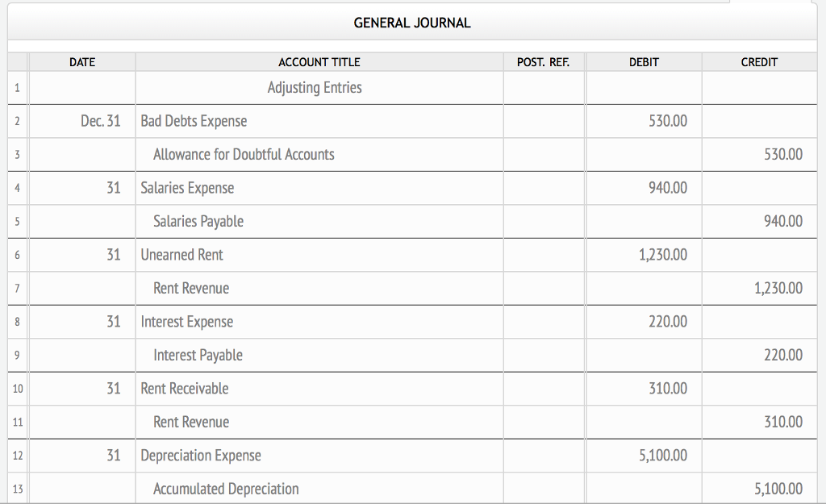Click the GENERAL JOURNAL title header
Viewport: 826px width, 504px height.
411,23
